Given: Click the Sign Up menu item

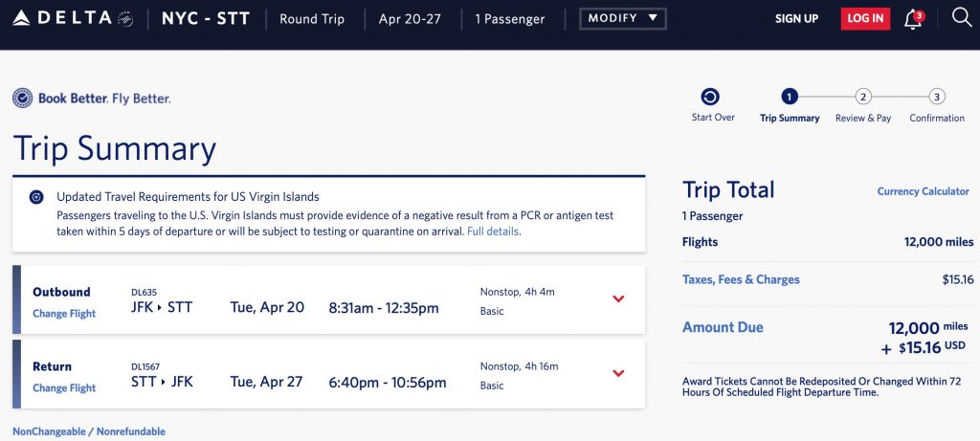Looking at the screenshot, I should (x=796, y=18).
